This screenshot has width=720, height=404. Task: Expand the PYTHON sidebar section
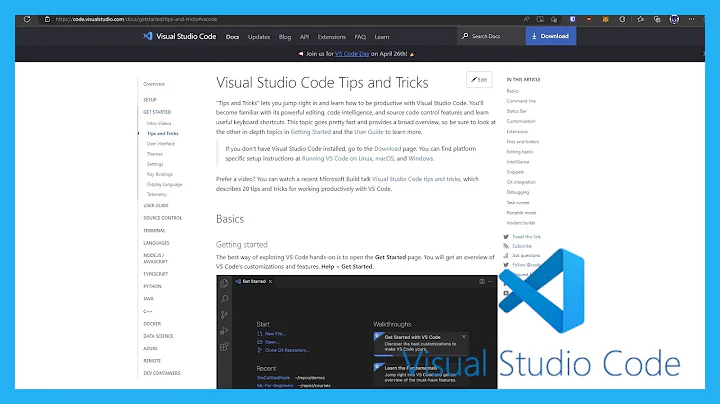[152, 286]
